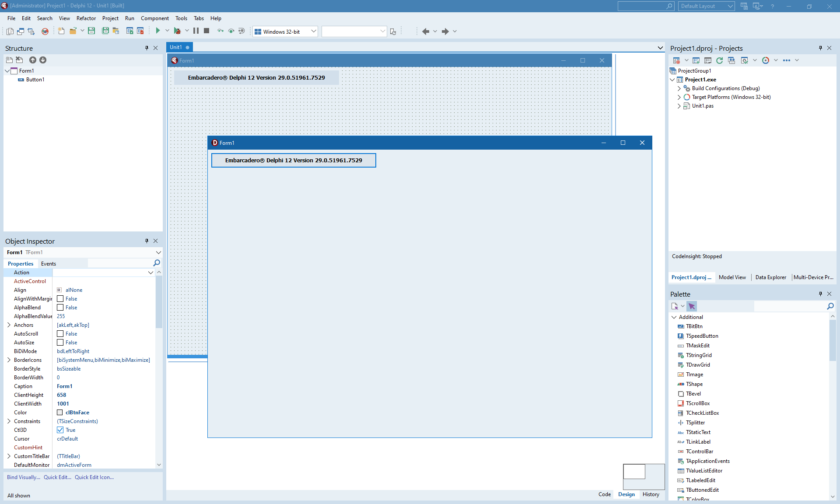840x504 pixels.
Task: Click the search icon in Object Inspector
Action: (157, 263)
